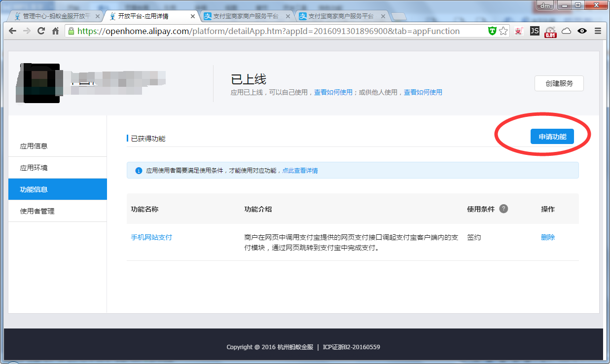This screenshot has height=364, width=610.
Task: Open the speed gauge extension showing 0.81
Action: (x=550, y=32)
